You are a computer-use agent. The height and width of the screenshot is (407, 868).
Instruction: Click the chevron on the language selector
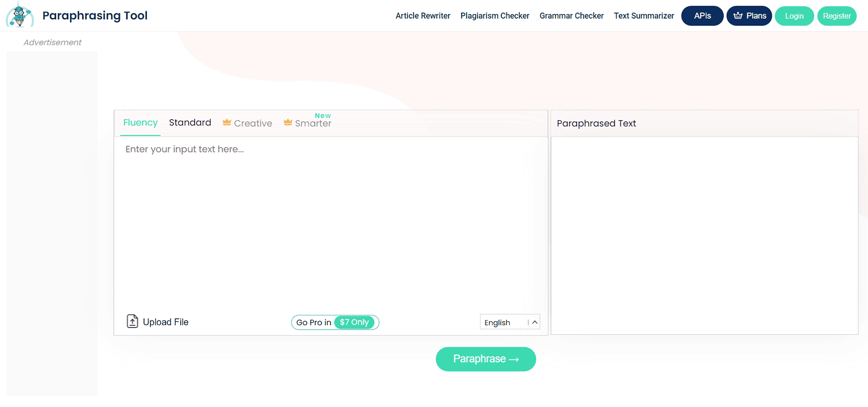(533, 322)
